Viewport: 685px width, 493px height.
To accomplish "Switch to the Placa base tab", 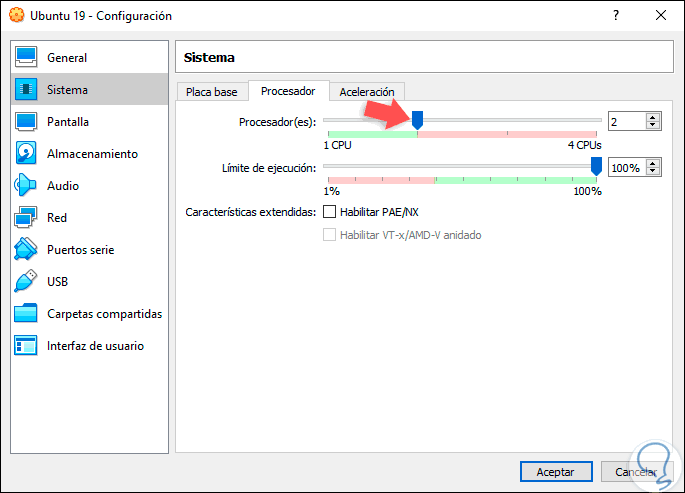I will pyautogui.click(x=212, y=92).
